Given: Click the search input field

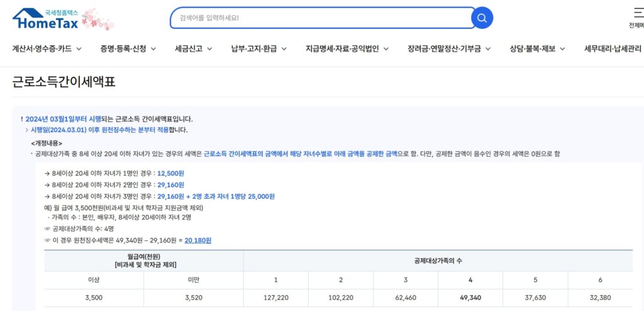Looking at the screenshot, I should (323, 18).
